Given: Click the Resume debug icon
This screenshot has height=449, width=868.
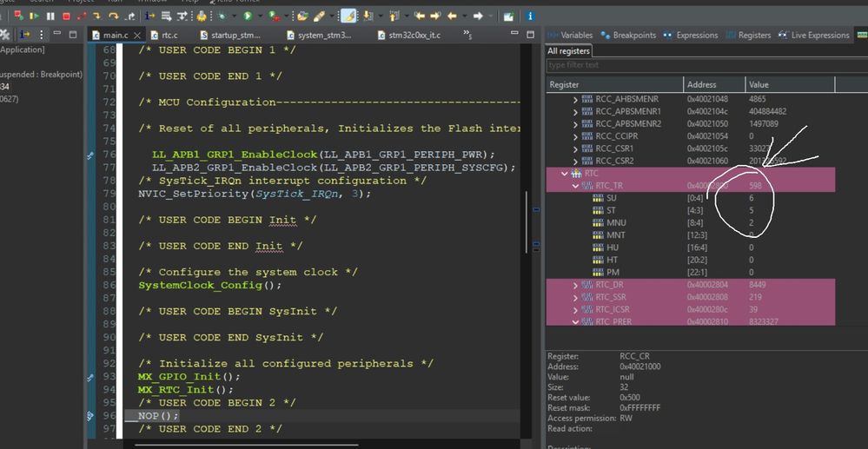Looking at the screenshot, I should (35, 16).
